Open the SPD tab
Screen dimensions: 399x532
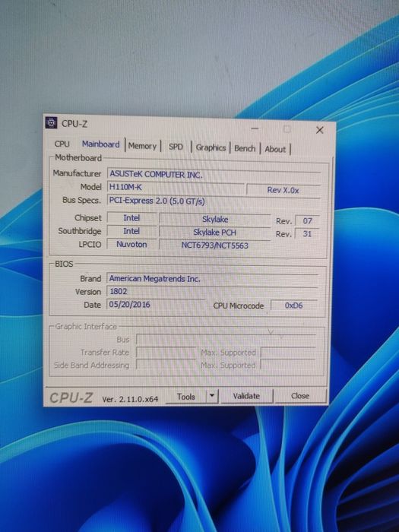(x=176, y=147)
